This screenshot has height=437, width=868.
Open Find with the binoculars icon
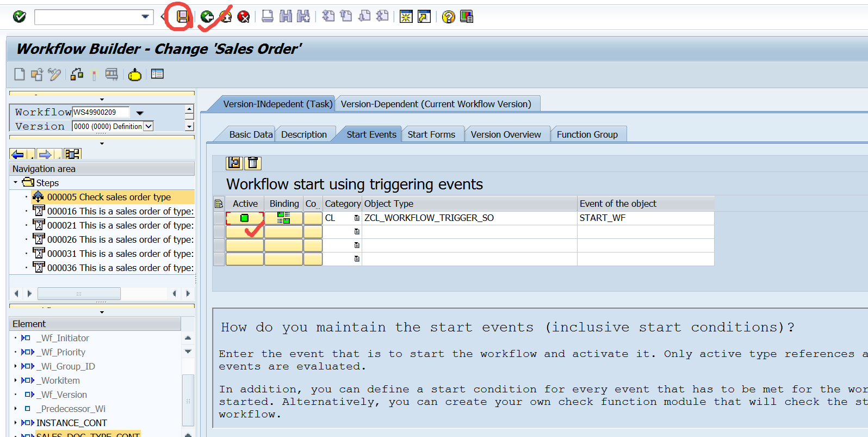[x=286, y=16]
